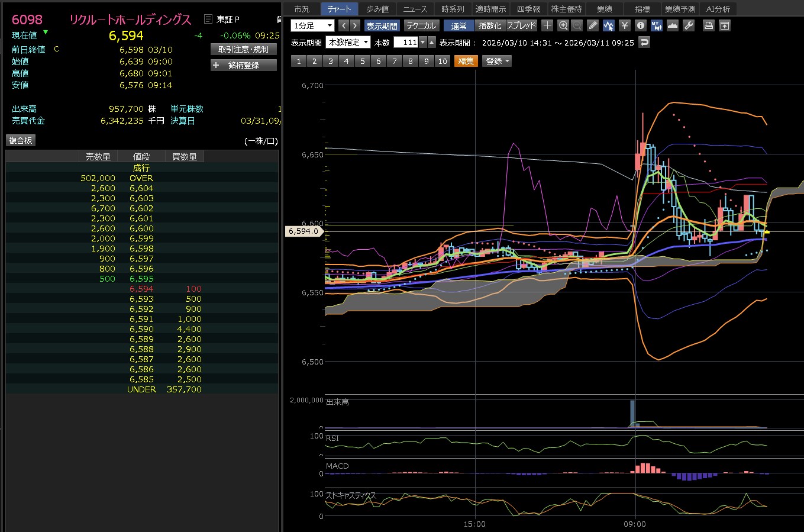Toggle 指数化 chart mode

(490, 25)
